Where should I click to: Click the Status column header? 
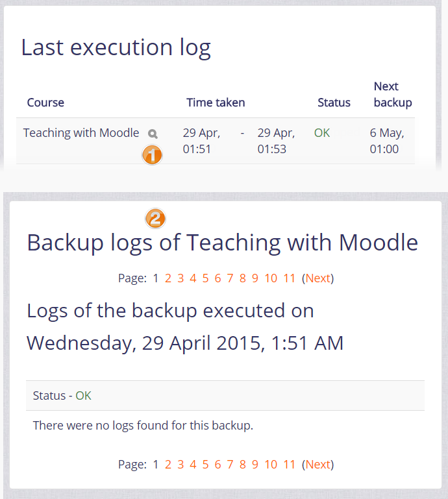pyautogui.click(x=334, y=103)
